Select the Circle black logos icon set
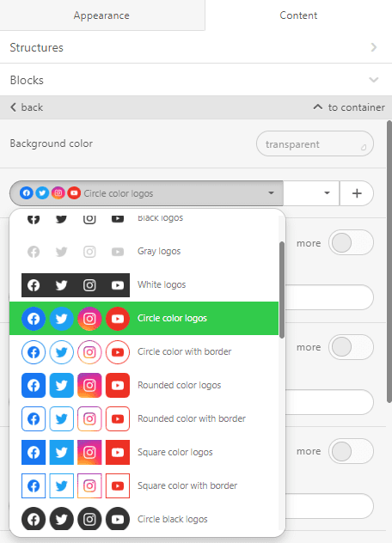 (x=144, y=519)
